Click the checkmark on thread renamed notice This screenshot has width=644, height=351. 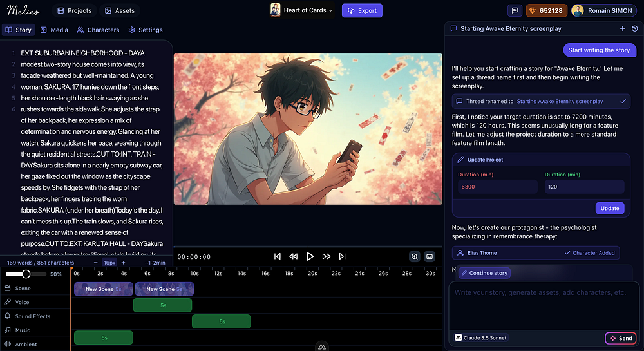(x=623, y=101)
